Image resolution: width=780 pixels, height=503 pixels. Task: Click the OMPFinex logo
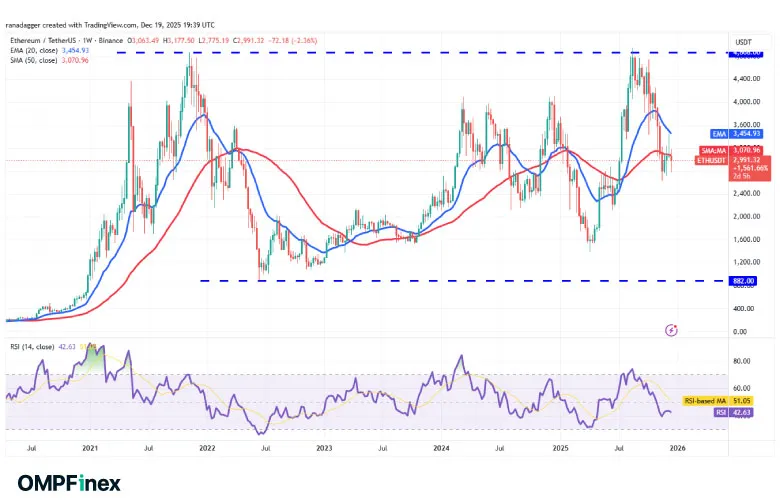66,482
